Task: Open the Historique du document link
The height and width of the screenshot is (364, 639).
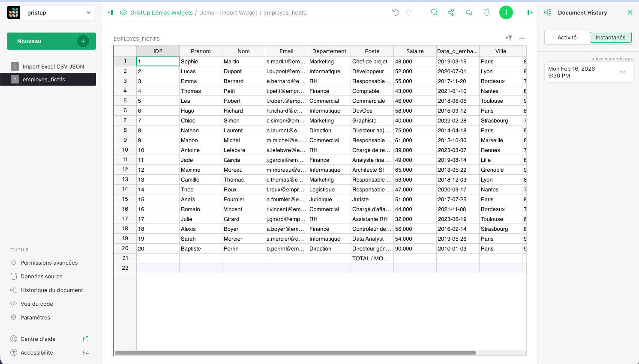Action: pyautogui.click(x=51, y=290)
